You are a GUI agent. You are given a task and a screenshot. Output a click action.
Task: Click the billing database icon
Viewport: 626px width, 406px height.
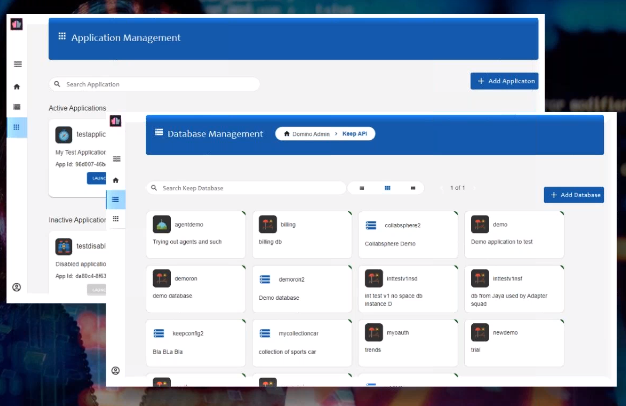(268, 224)
